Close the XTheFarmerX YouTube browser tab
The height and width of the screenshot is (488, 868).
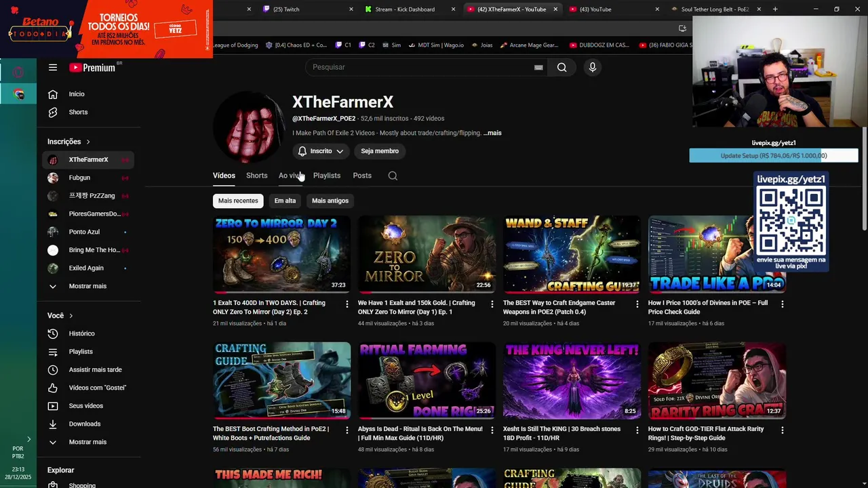(x=555, y=9)
